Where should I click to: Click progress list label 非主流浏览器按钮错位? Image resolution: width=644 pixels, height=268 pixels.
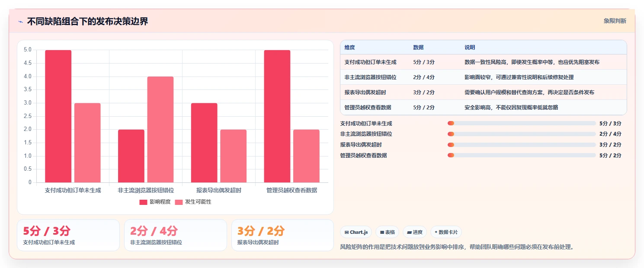click(366, 134)
